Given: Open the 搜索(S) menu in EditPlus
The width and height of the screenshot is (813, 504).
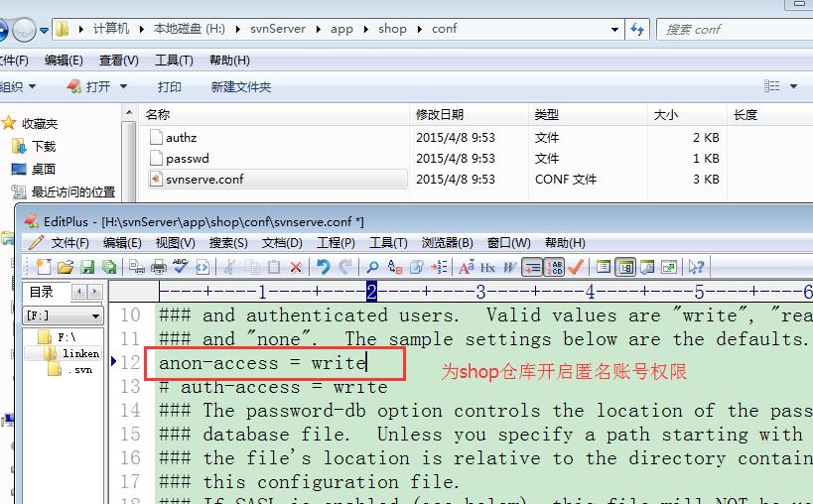Looking at the screenshot, I should (228, 242).
